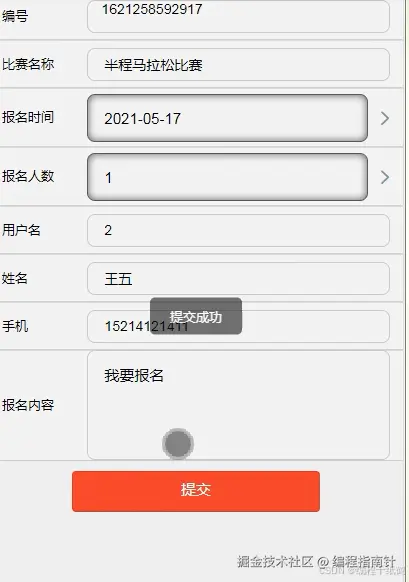Focus the 手机 phone number field
The width and height of the screenshot is (409, 582).
pyautogui.click(x=238, y=326)
